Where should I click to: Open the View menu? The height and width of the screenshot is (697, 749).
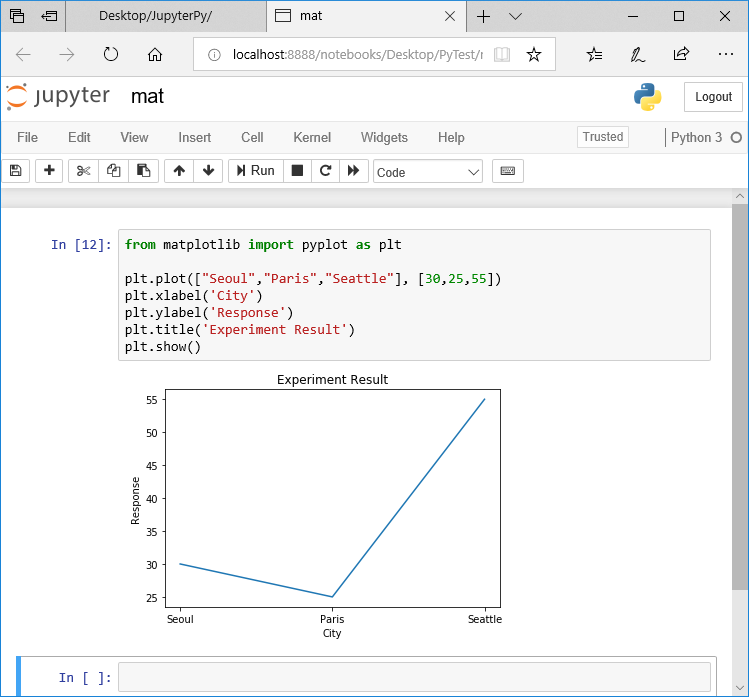pyautogui.click(x=134, y=138)
